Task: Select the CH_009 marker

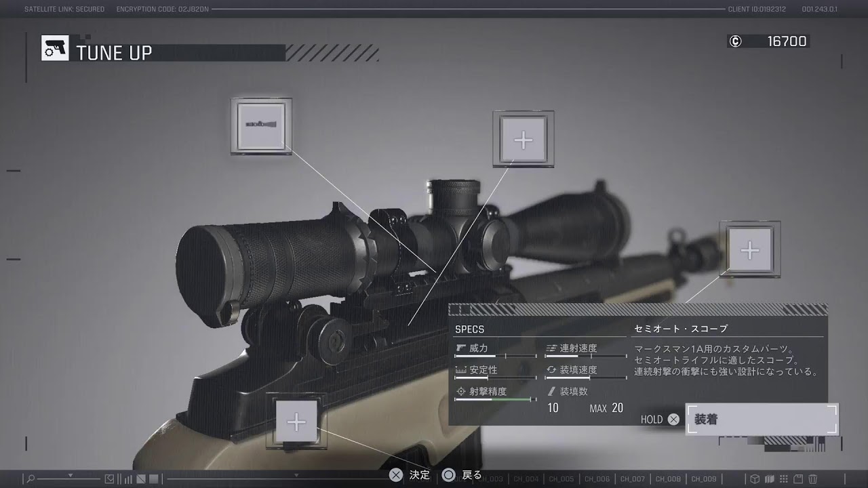Action: pos(703,479)
